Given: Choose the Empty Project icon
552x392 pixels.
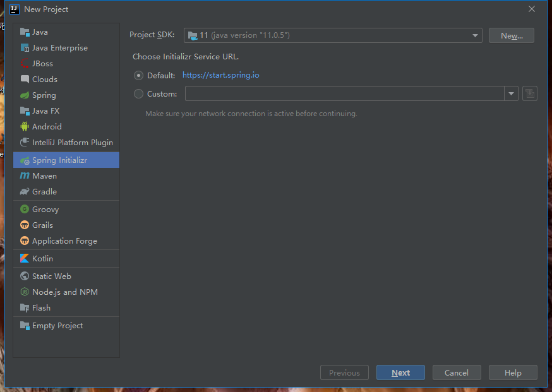Looking at the screenshot, I should coord(25,326).
